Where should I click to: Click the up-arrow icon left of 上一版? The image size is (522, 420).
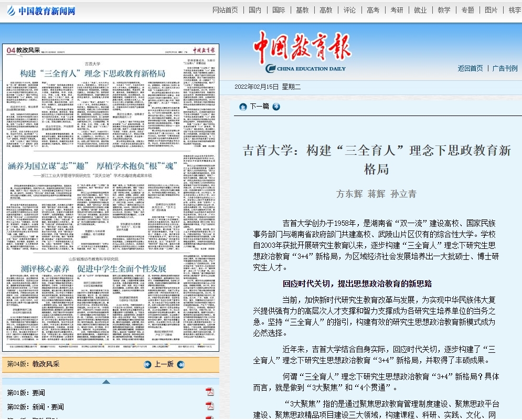point(147,364)
